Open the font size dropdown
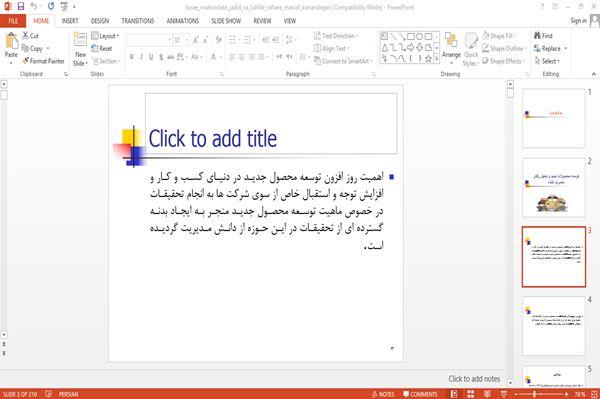This screenshot has height=399, width=600. click(187, 40)
